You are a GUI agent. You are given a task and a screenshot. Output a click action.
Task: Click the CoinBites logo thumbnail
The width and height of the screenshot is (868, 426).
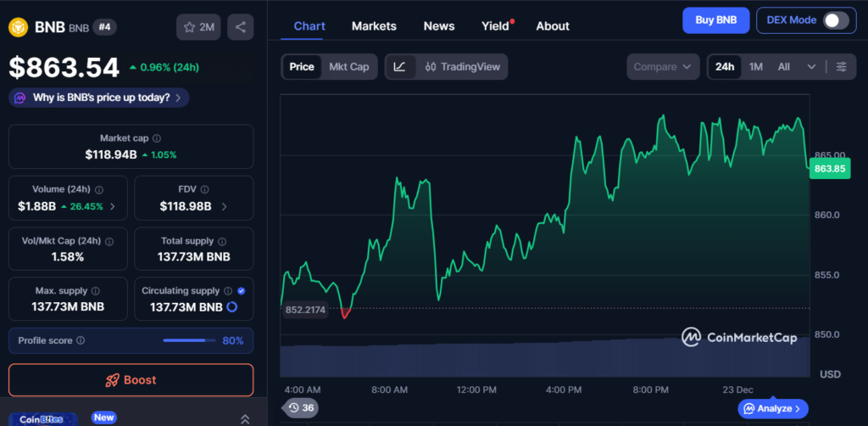click(42, 419)
